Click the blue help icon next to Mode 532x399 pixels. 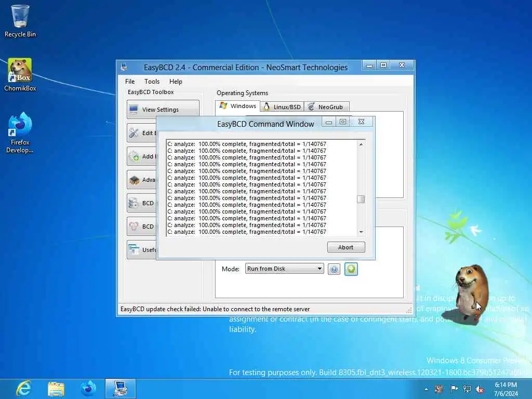tap(334, 270)
